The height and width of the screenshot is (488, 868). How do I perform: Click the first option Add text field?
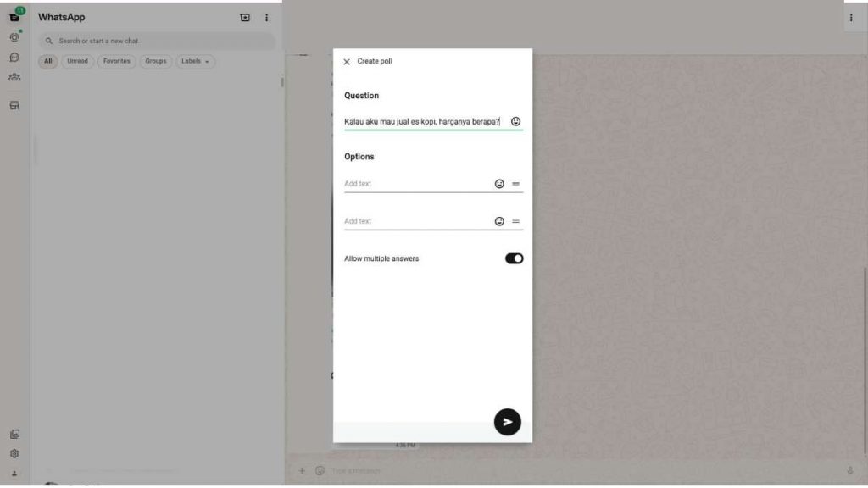click(x=415, y=184)
